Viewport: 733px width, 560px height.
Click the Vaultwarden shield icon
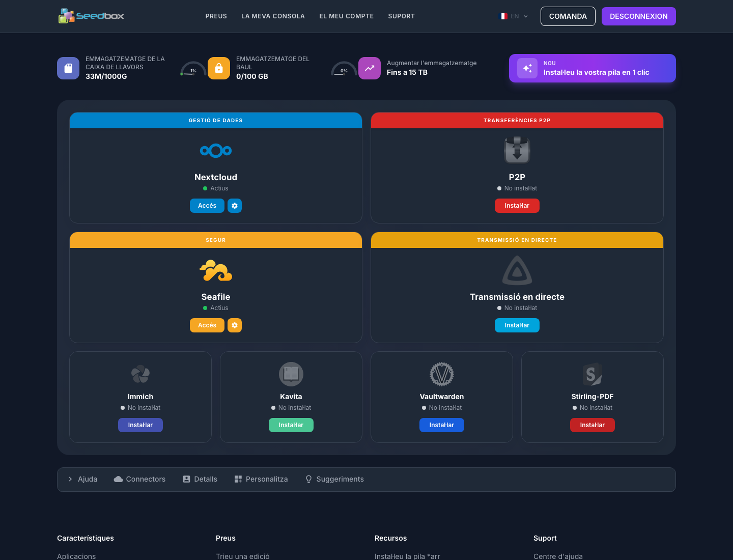click(x=442, y=374)
